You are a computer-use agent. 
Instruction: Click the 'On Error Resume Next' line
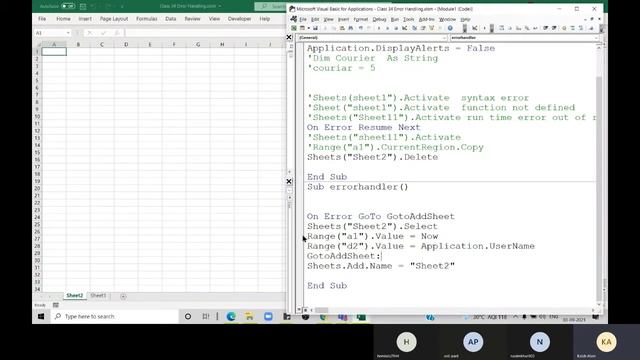click(x=363, y=127)
